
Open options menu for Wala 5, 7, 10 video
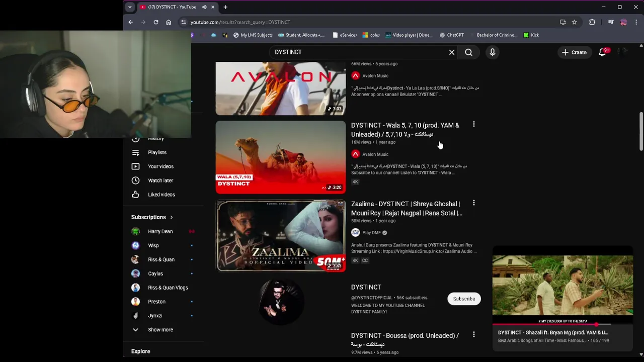pyautogui.click(x=473, y=124)
